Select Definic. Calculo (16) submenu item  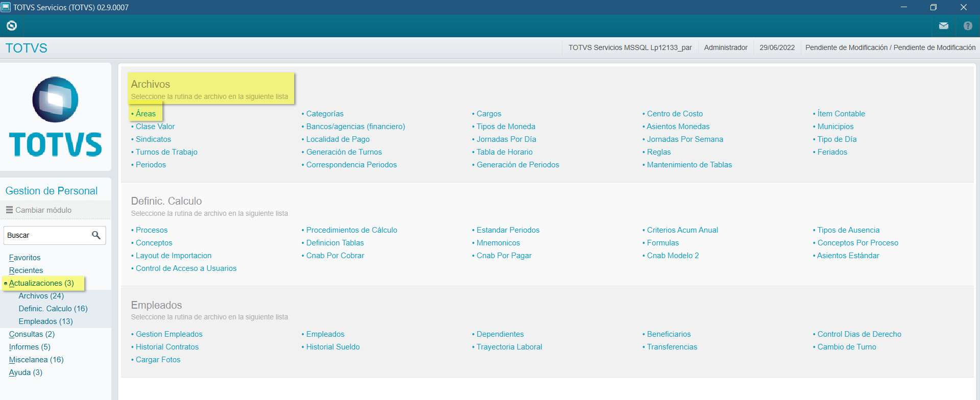click(x=53, y=309)
